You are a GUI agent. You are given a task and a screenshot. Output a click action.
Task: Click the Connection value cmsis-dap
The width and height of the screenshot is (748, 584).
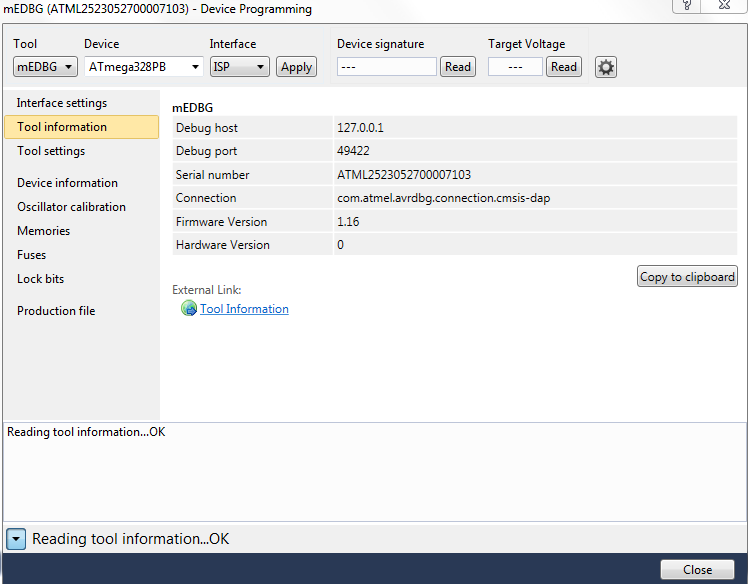coord(443,198)
